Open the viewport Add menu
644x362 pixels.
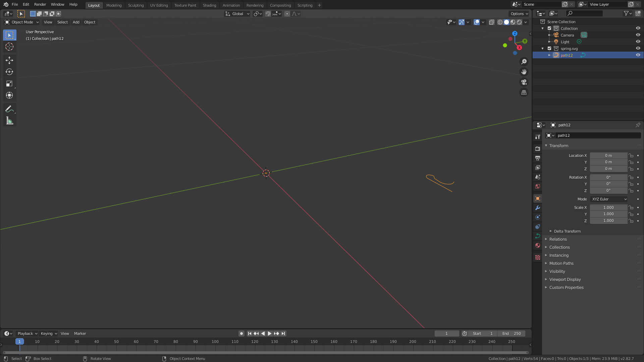[76, 22]
